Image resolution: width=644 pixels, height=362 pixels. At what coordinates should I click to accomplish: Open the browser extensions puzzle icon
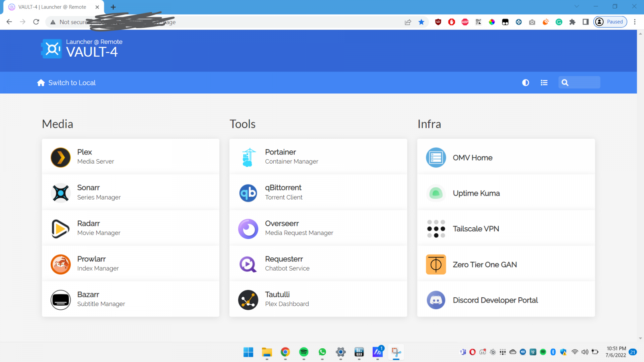(x=572, y=22)
